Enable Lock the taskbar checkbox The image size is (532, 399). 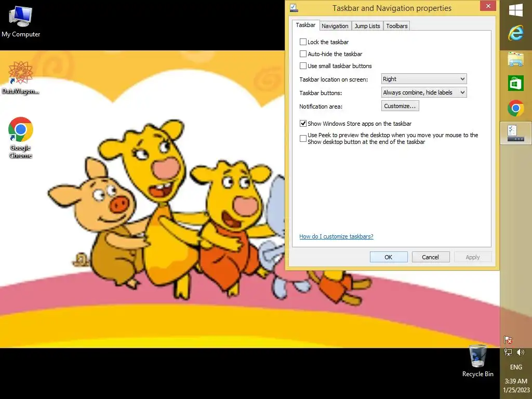(x=303, y=42)
